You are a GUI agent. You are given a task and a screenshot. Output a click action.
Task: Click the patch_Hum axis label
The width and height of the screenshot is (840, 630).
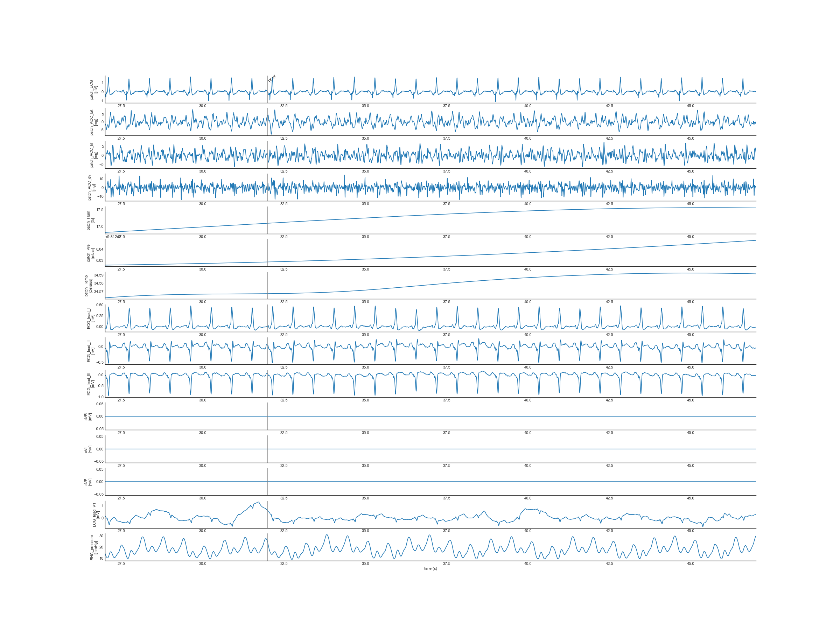(90, 220)
